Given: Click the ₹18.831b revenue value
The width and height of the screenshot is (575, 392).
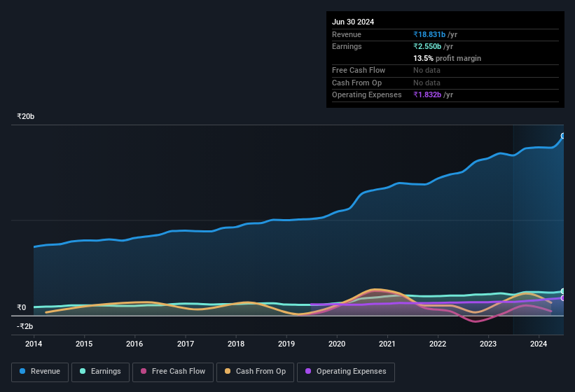Looking at the screenshot, I should pyautogui.click(x=429, y=34).
